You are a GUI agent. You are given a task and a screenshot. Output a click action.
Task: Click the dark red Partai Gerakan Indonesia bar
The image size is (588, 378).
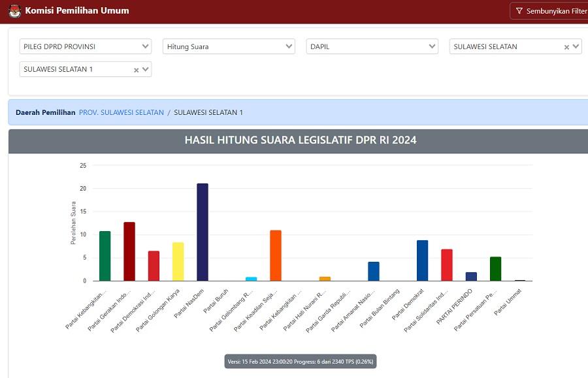tap(129, 251)
